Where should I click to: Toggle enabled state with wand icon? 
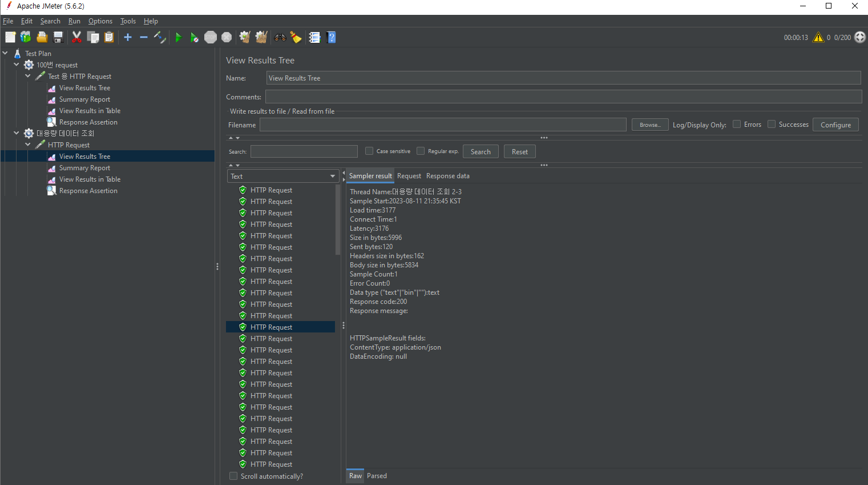160,37
